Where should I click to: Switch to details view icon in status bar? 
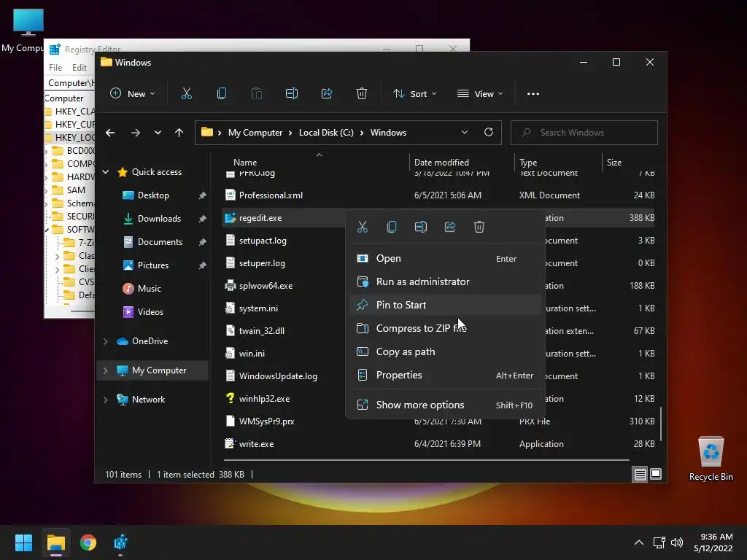click(x=640, y=474)
